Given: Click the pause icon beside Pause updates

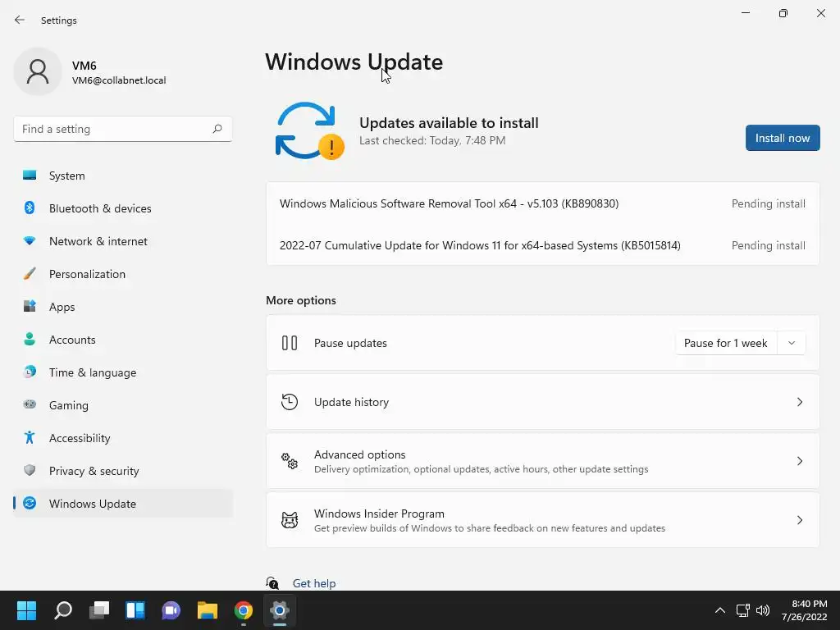Looking at the screenshot, I should pyautogui.click(x=290, y=343).
